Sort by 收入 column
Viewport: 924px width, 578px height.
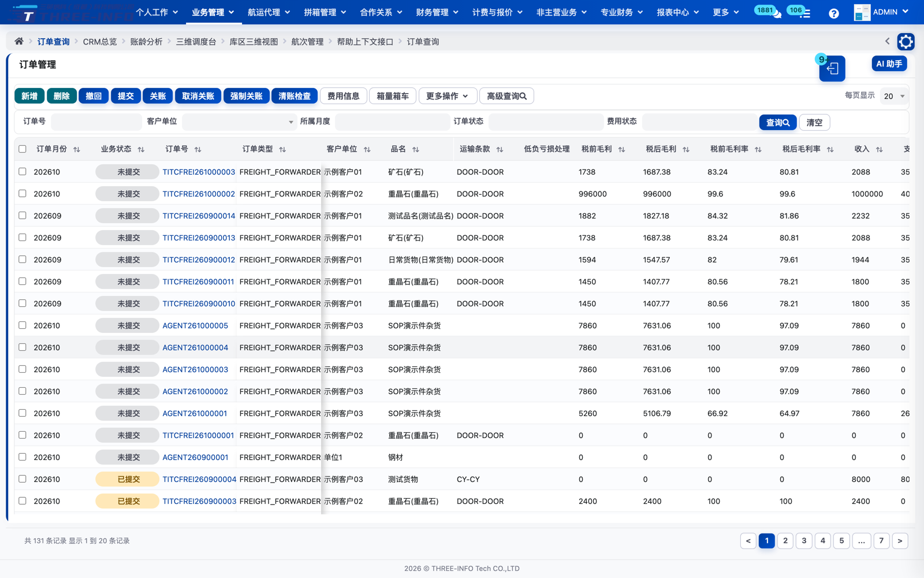point(880,150)
